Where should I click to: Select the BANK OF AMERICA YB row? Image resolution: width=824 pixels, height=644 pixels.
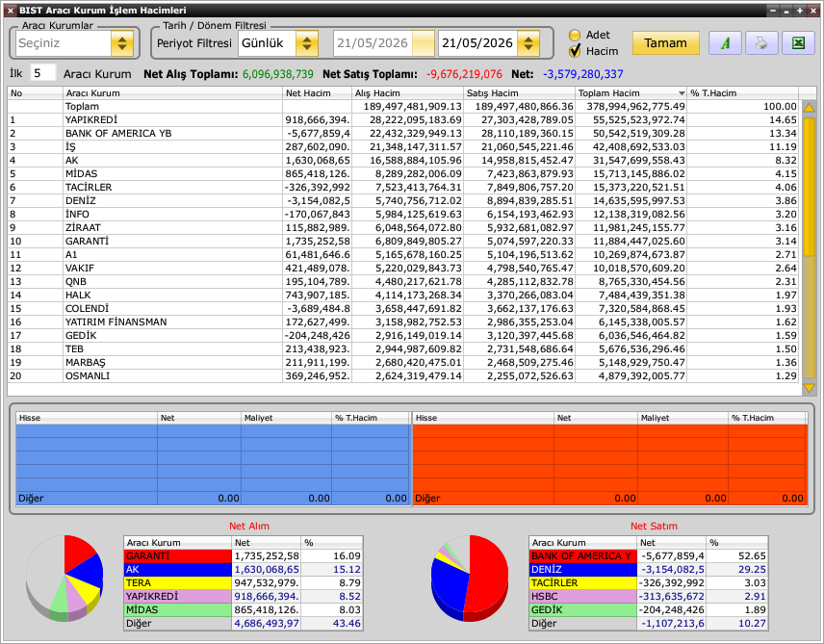pyautogui.click(x=403, y=134)
